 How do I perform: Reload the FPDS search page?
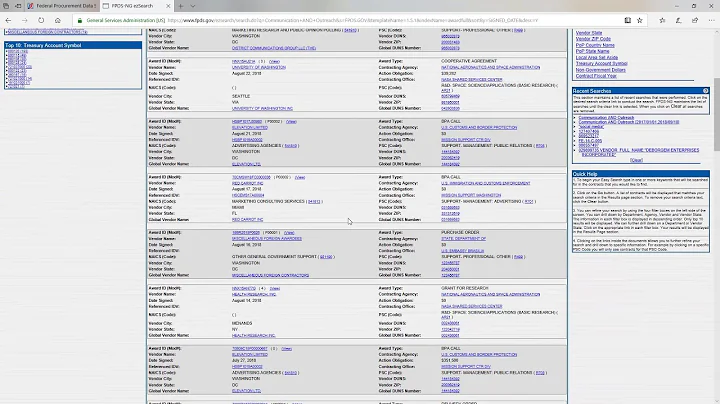(x=41, y=20)
